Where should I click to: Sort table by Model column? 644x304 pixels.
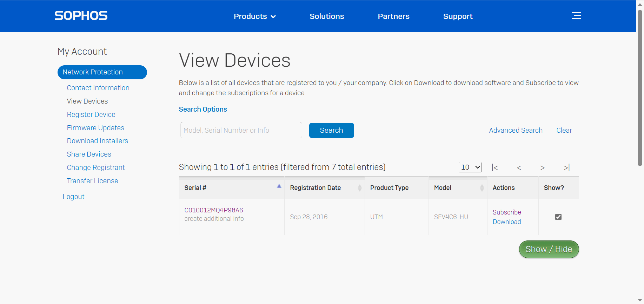(458, 188)
